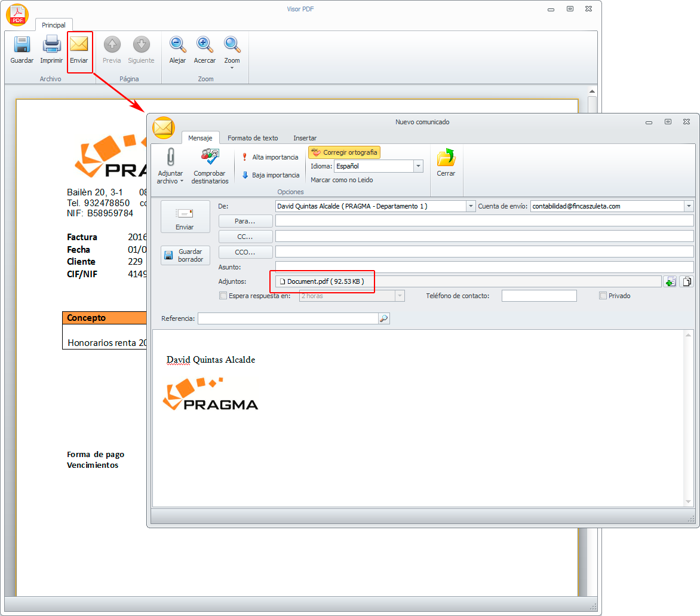Viewport: 700px width, 616px height.
Task: Toggle Corregir ortografía button
Action: (x=344, y=152)
